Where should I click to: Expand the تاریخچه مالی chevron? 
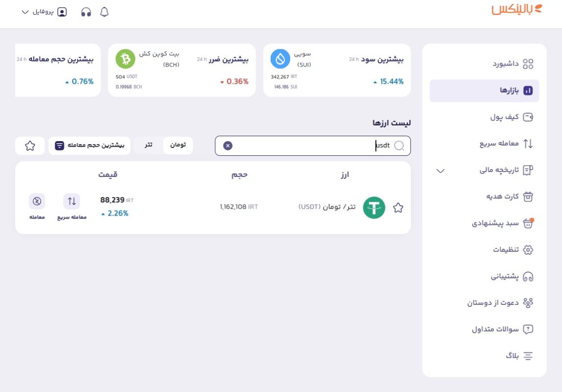tap(440, 171)
